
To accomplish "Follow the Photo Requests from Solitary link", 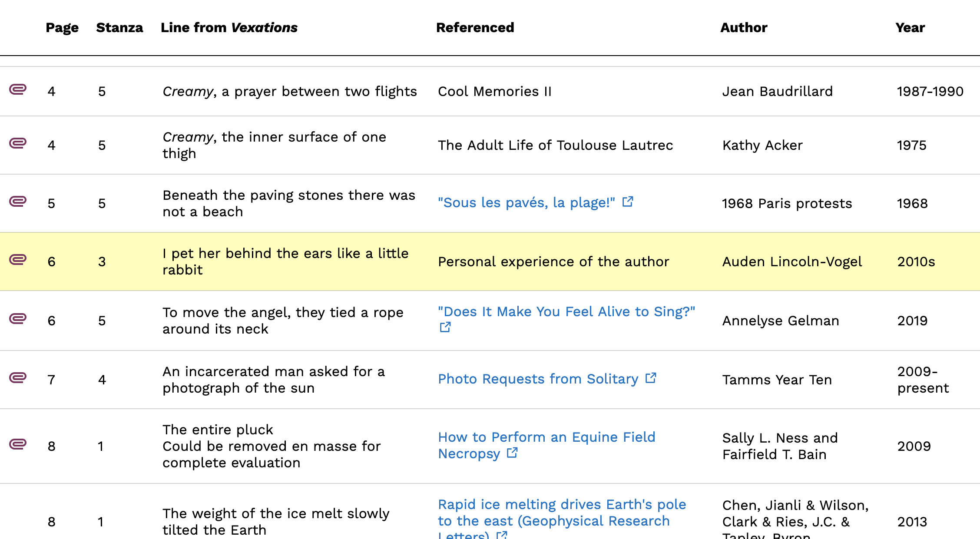I will (x=538, y=379).
